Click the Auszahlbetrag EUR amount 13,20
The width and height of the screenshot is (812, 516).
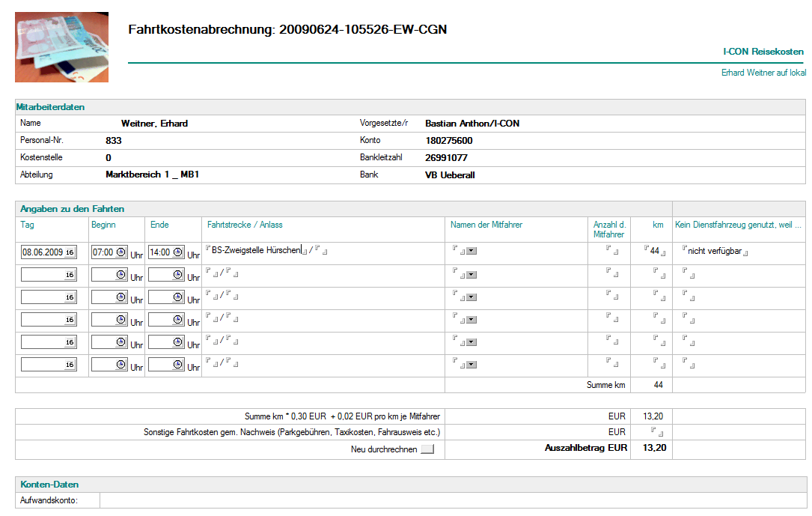(655, 448)
